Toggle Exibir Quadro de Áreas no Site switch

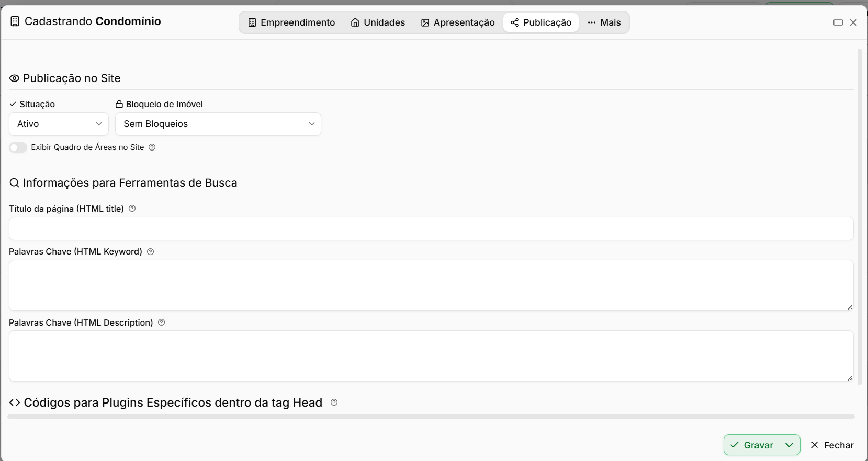[18, 147]
